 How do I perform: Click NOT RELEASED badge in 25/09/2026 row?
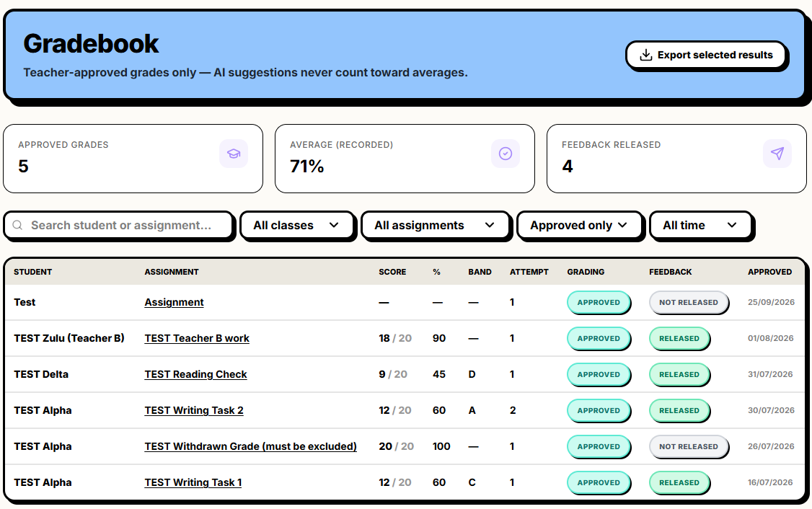pyautogui.click(x=688, y=302)
